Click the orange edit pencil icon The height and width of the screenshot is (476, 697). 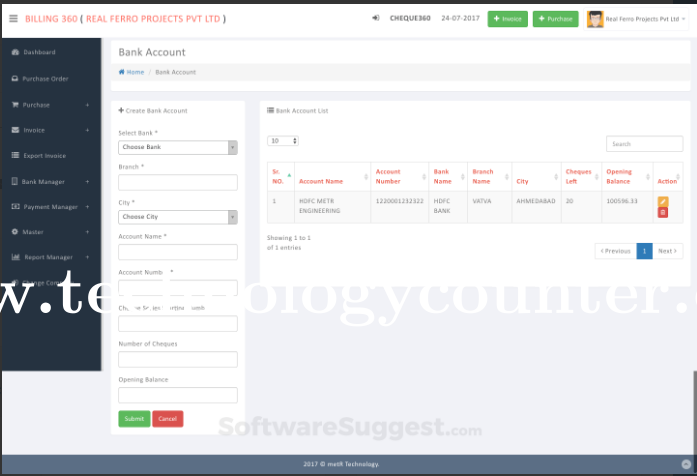point(663,201)
